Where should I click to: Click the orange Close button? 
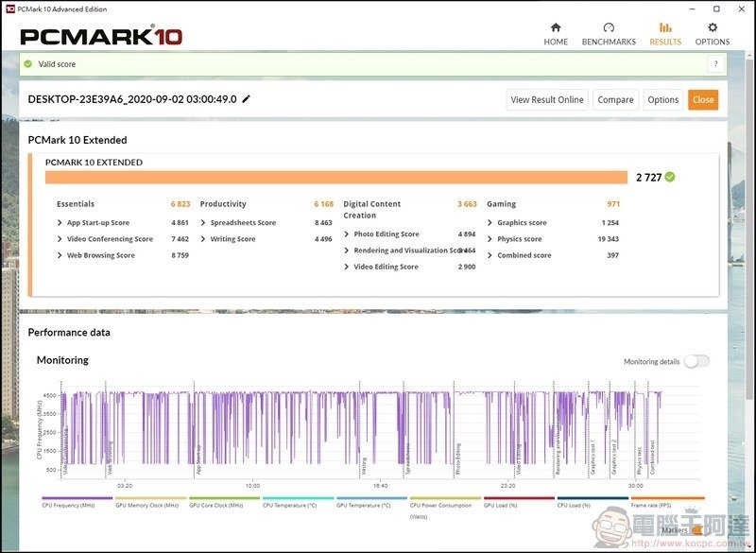click(702, 99)
